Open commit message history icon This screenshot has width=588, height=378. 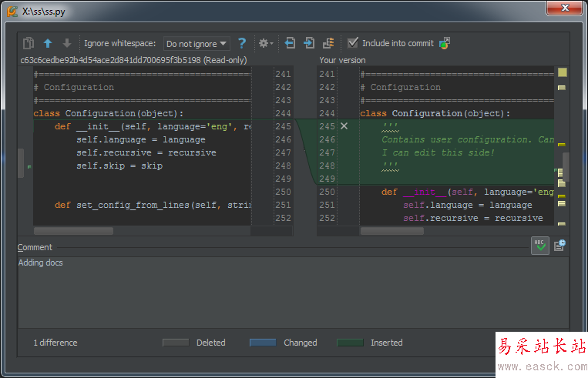pyautogui.click(x=560, y=246)
